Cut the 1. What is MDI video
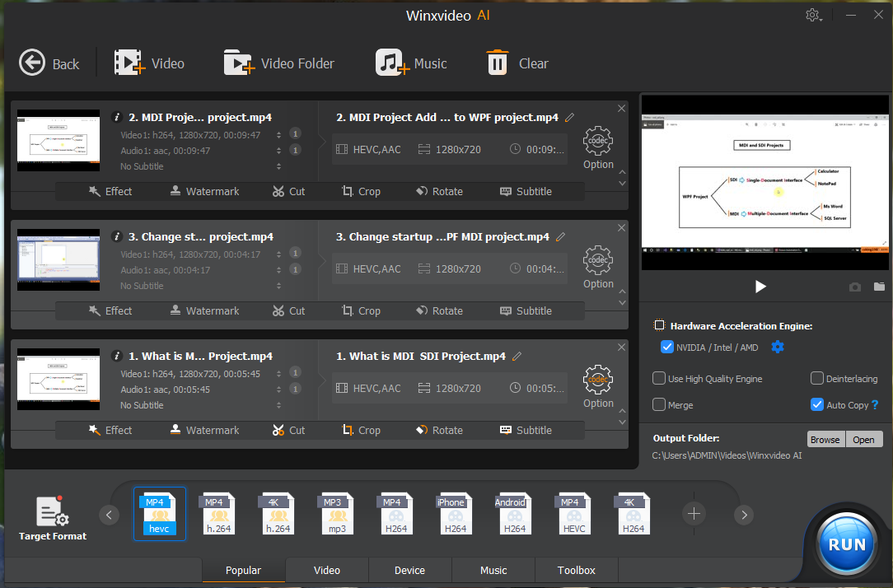 click(288, 431)
